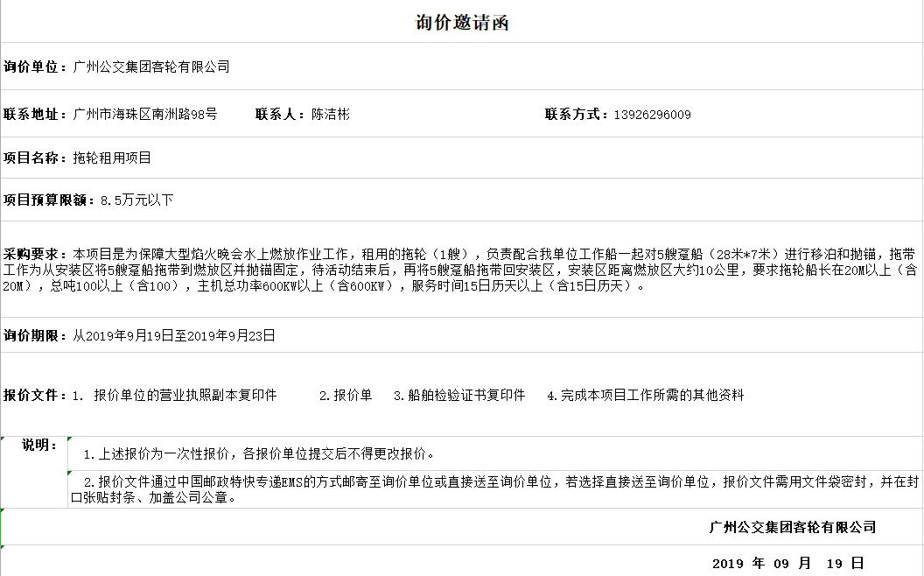Screen dimensions: 924x576
Task: Select the 项目预算限额 label
Action: click(49, 200)
